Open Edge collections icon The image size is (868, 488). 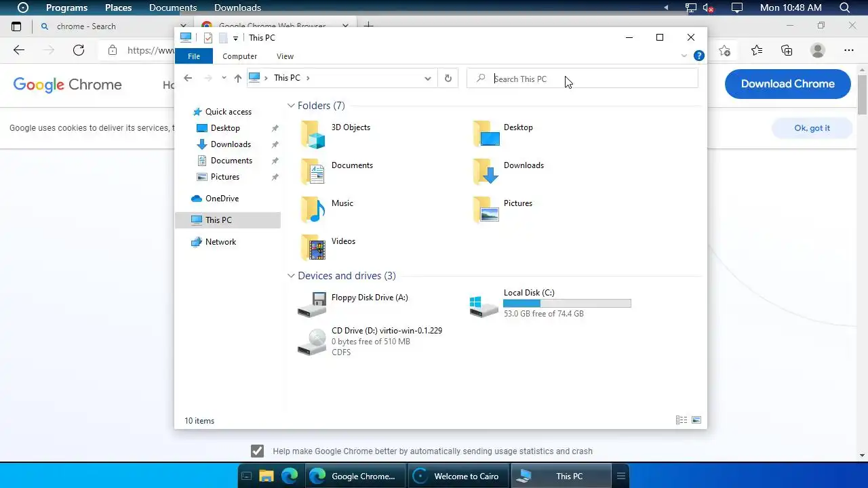coord(787,50)
